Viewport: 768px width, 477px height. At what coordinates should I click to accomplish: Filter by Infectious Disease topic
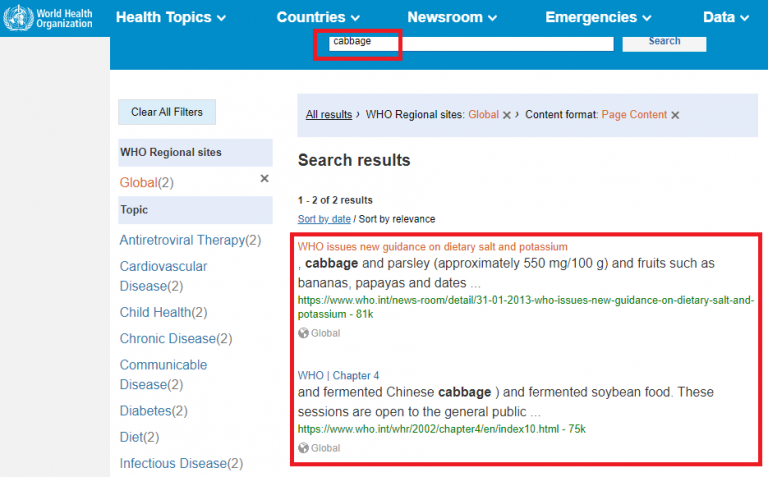pos(181,463)
